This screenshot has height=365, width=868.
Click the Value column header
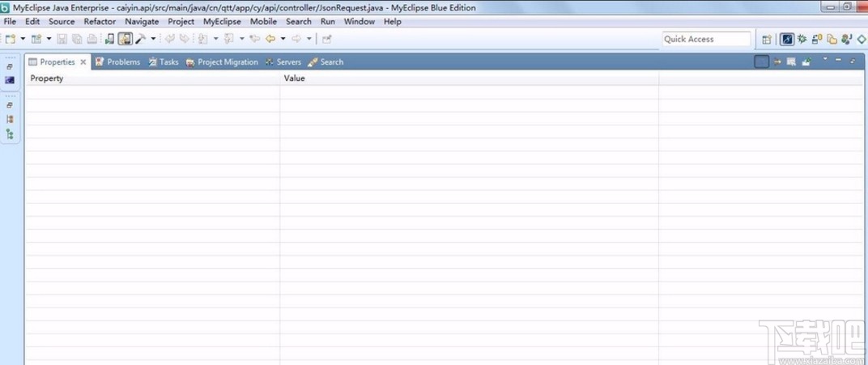pyautogui.click(x=470, y=79)
